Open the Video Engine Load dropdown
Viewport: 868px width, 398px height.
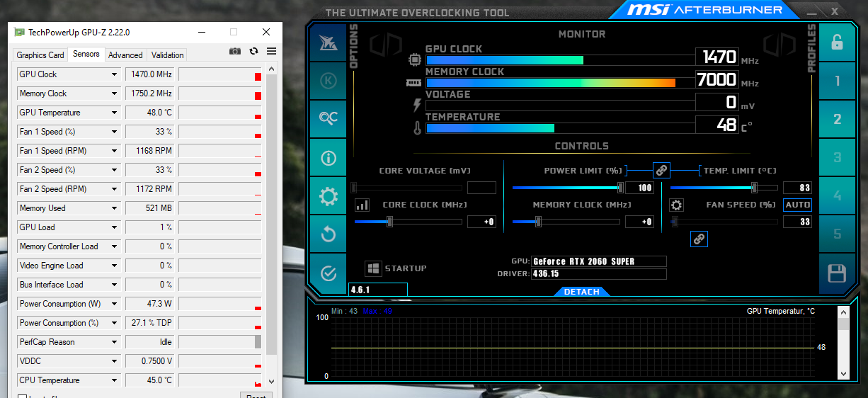tap(114, 266)
